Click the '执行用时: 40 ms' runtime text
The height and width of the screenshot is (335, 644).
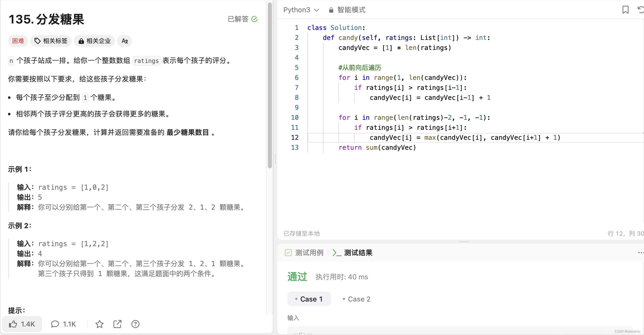point(341,277)
